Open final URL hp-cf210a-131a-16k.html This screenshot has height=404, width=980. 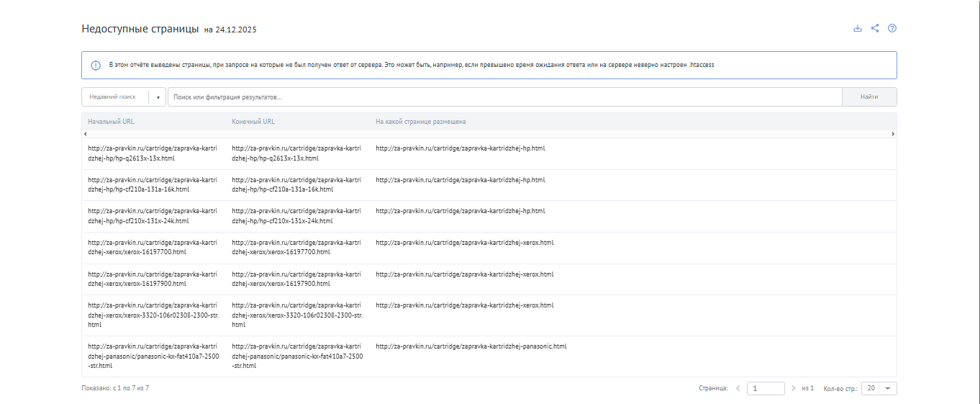tap(296, 184)
